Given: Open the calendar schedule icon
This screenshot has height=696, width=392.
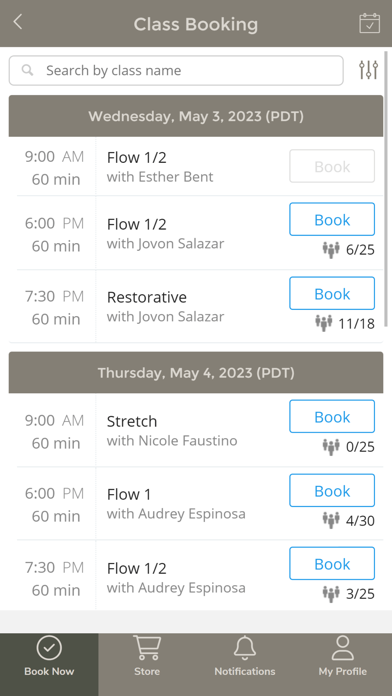Looking at the screenshot, I should coord(369,23).
